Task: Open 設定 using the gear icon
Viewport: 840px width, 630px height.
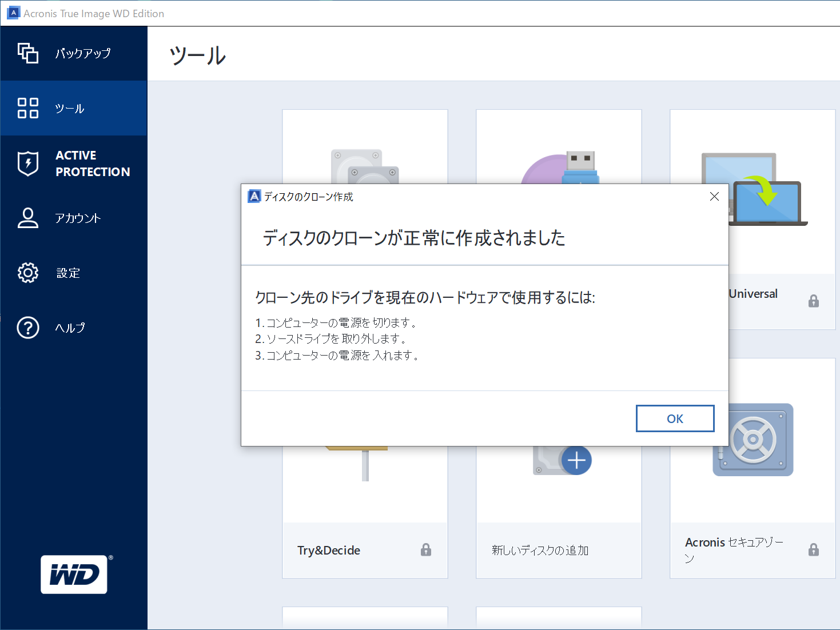Action: (27, 273)
